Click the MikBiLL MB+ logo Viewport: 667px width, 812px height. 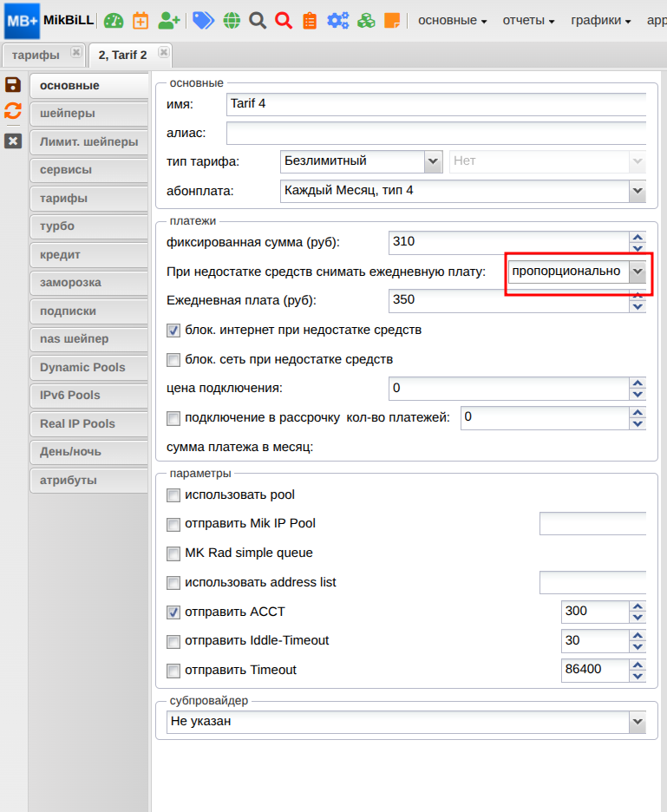pyautogui.click(x=23, y=21)
